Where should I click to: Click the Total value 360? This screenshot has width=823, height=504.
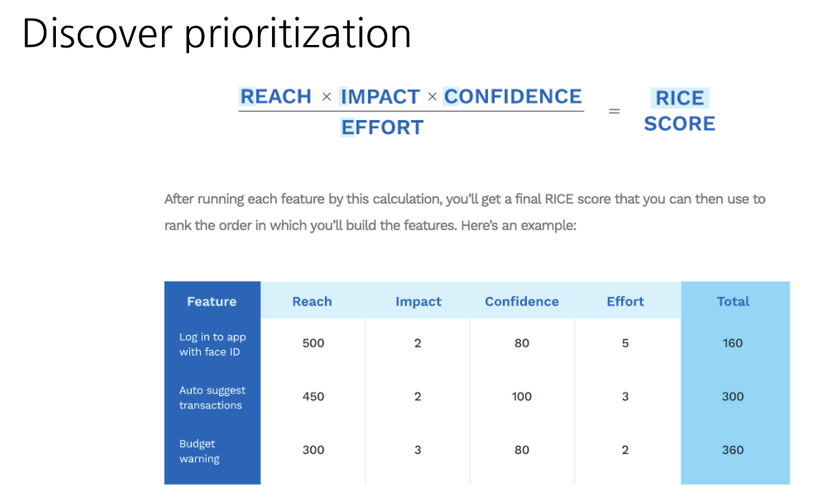click(733, 450)
